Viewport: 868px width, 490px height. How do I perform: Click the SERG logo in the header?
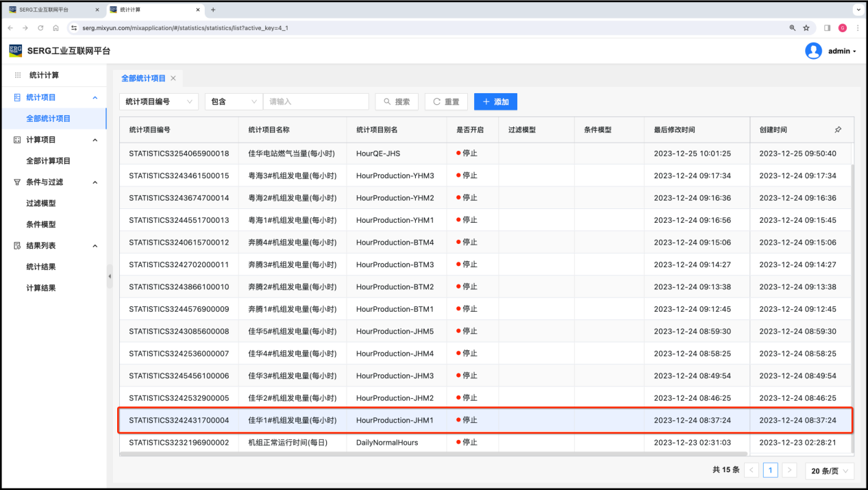click(x=16, y=51)
